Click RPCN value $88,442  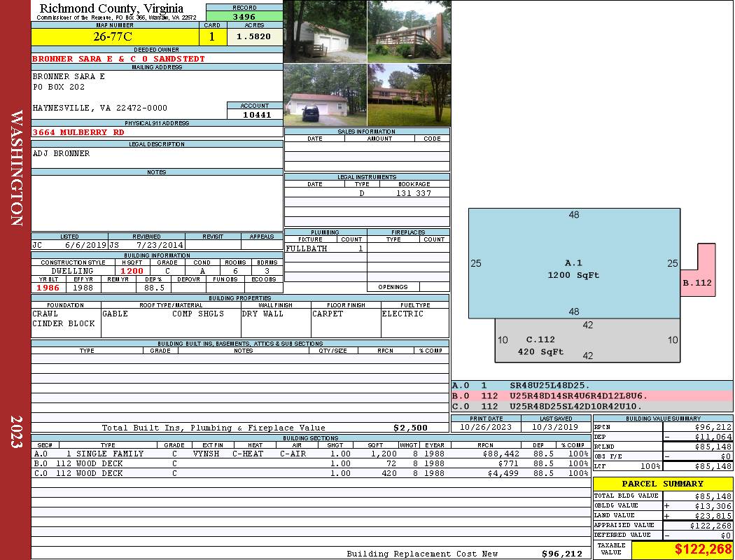pyautogui.click(x=500, y=454)
